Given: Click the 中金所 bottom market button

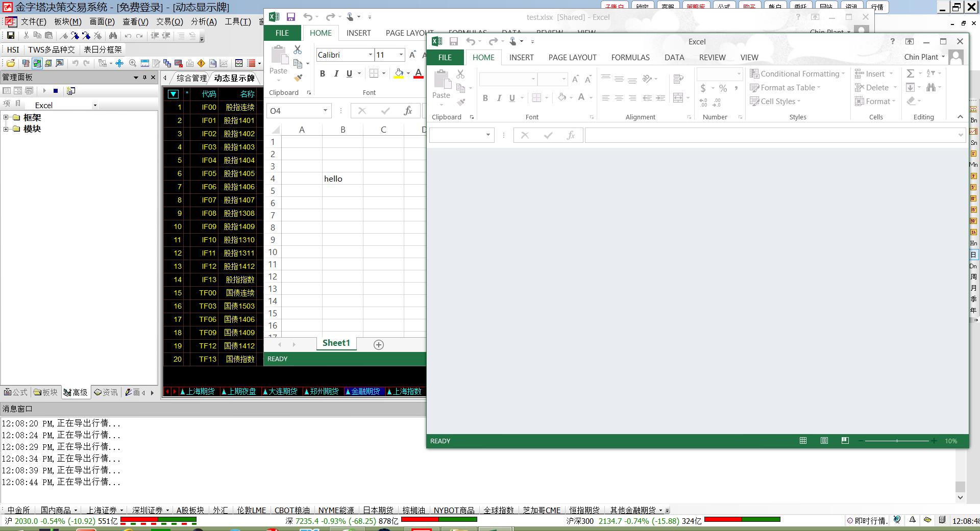Looking at the screenshot, I should 18,510.
